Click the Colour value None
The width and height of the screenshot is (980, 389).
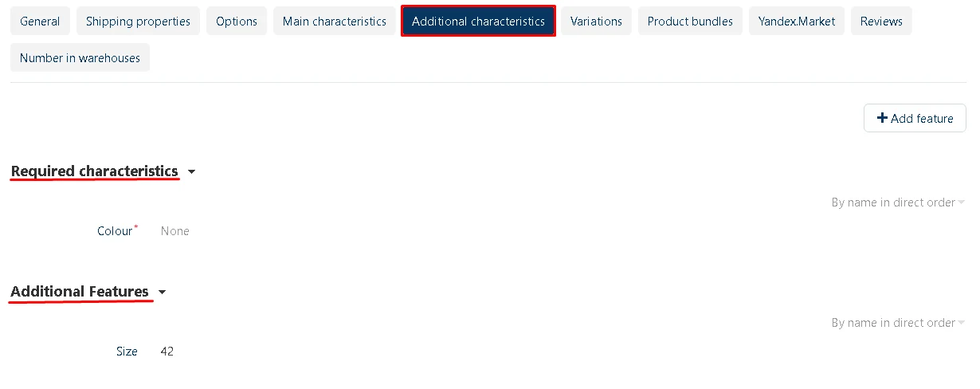click(175, 231)
